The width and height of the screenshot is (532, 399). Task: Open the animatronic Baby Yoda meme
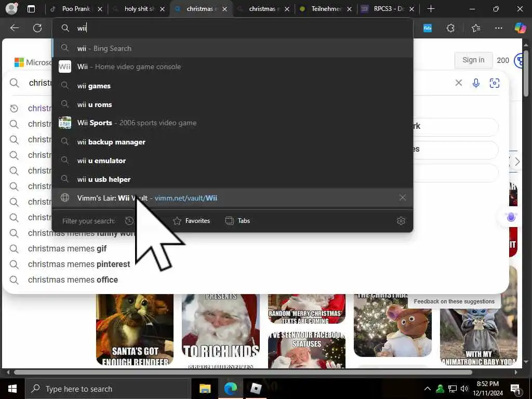tap(478, 330)
